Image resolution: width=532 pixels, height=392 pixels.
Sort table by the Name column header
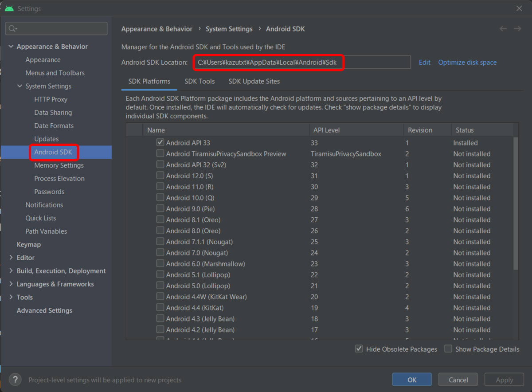click(226, 130)
